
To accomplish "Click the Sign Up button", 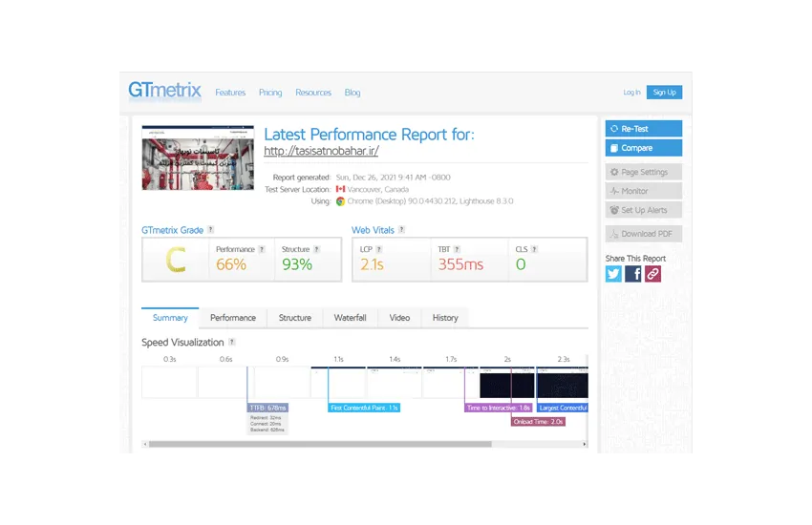I will [x=664, y=93].
